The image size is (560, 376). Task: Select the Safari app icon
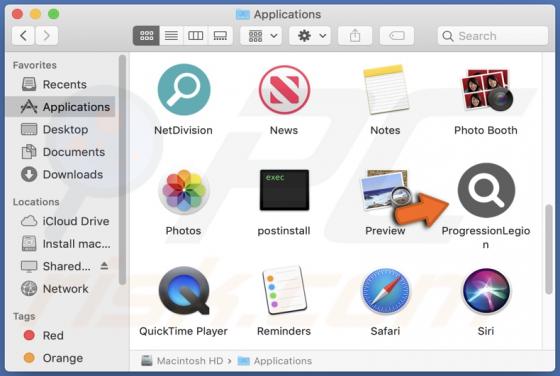(x=385, y=291)
